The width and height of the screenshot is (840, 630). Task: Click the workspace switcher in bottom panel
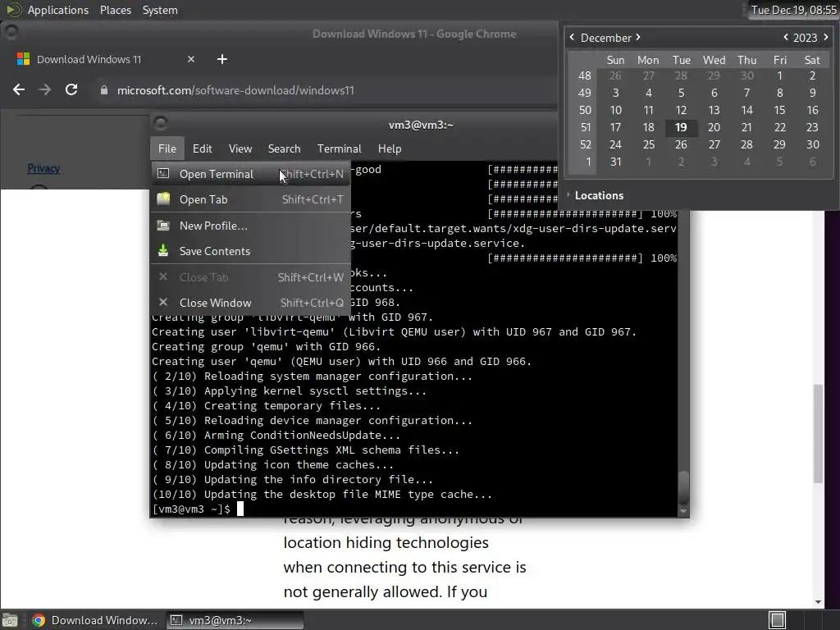tap(778, 620)
